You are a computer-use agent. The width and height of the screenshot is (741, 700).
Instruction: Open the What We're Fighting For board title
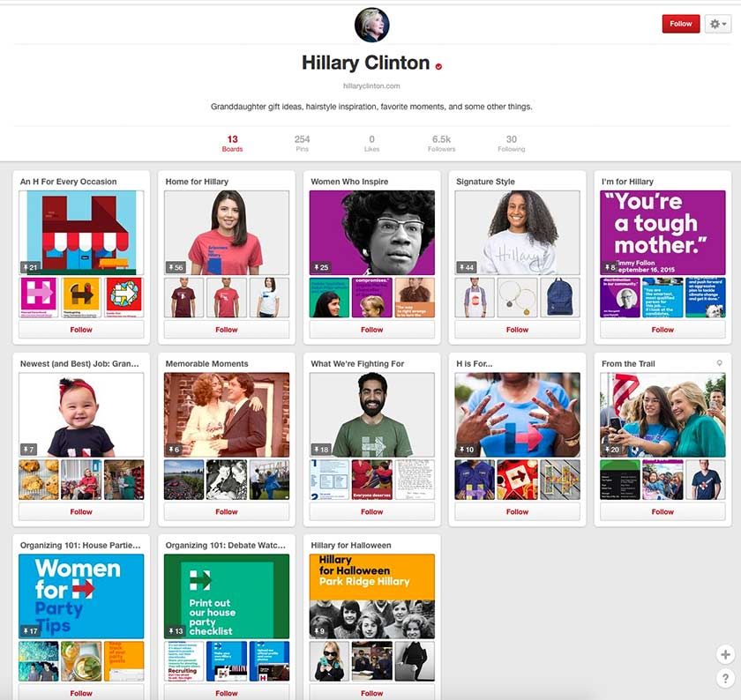(x=357, y=363)
